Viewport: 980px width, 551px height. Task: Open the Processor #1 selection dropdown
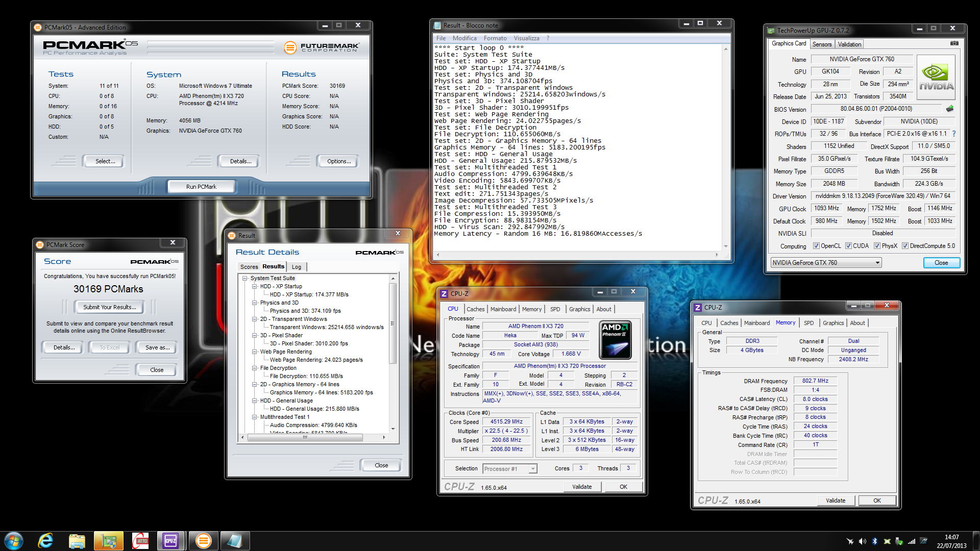(510, 469)
